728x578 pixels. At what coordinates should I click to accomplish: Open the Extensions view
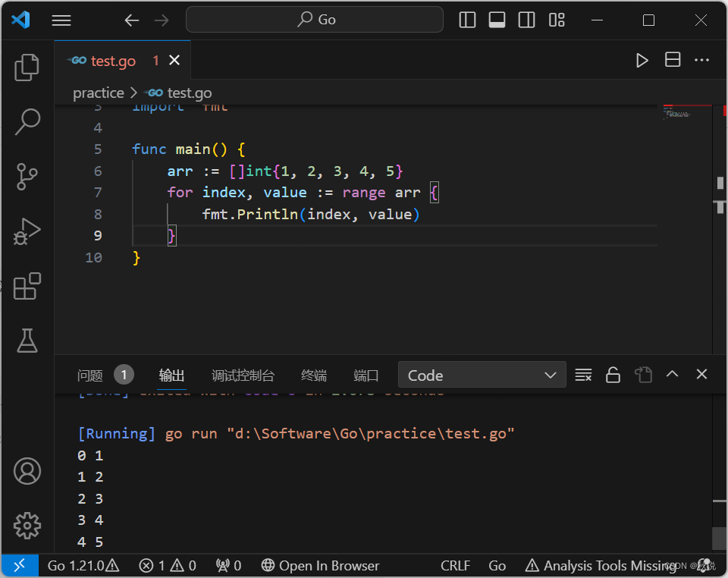[x=27, y=286]
